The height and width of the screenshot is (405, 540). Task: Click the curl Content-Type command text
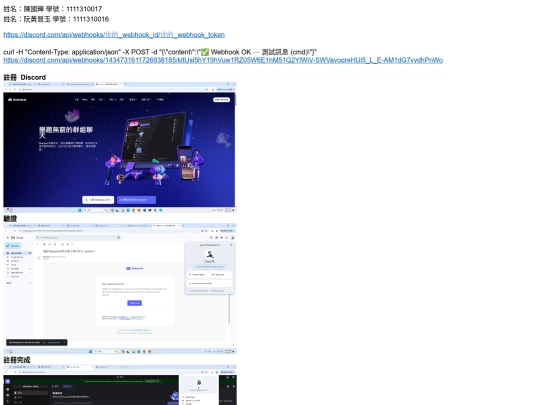[x=160, y=52]
